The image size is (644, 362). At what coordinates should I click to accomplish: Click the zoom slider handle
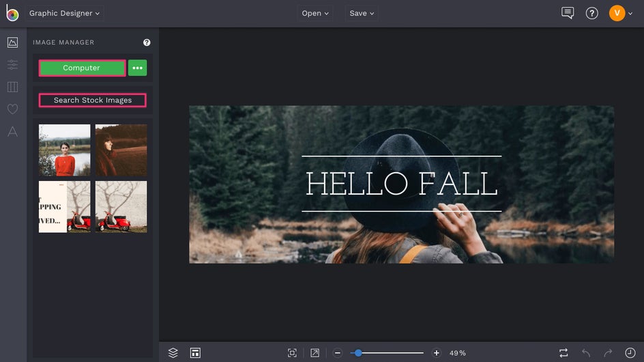click(358, 352)
